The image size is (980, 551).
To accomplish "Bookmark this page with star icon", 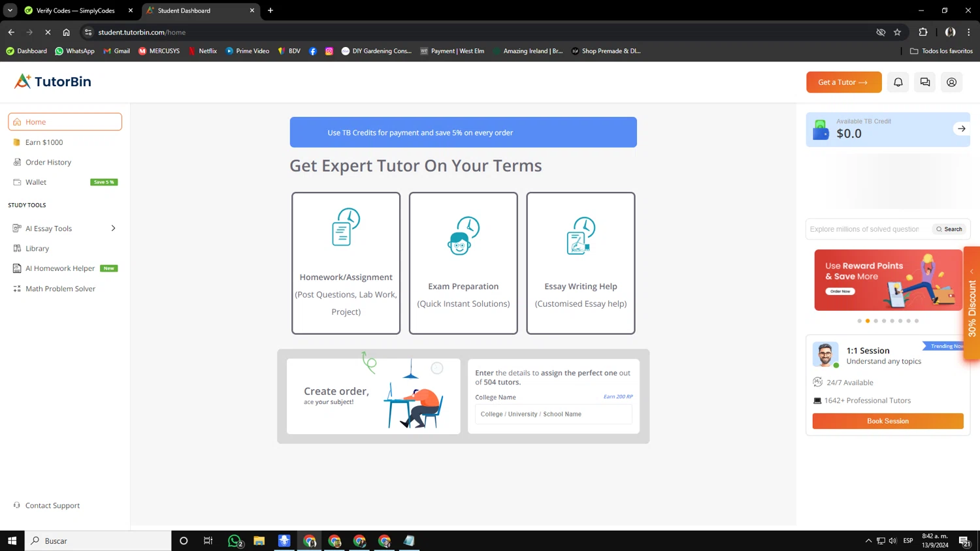I will [x=897, y=32].
